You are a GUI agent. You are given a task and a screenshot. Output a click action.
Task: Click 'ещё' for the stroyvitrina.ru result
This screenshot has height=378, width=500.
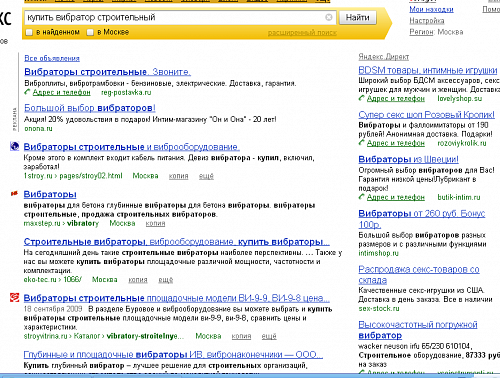(269, 336)
